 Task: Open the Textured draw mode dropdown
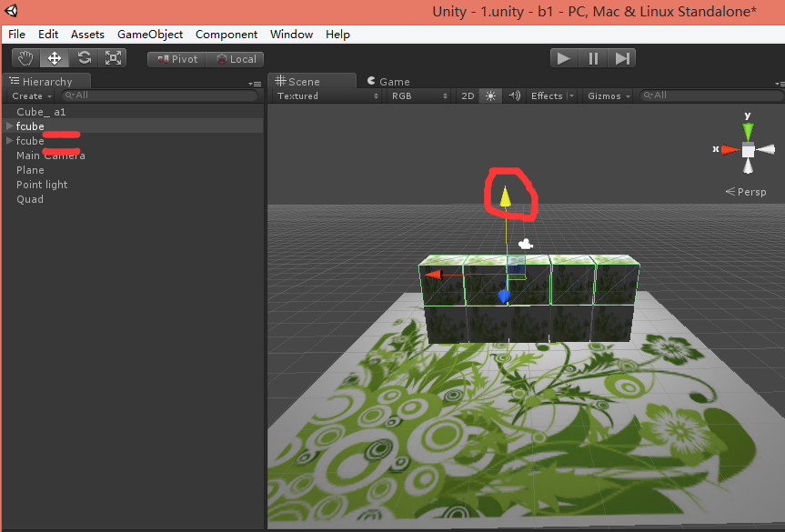point(327,95)
